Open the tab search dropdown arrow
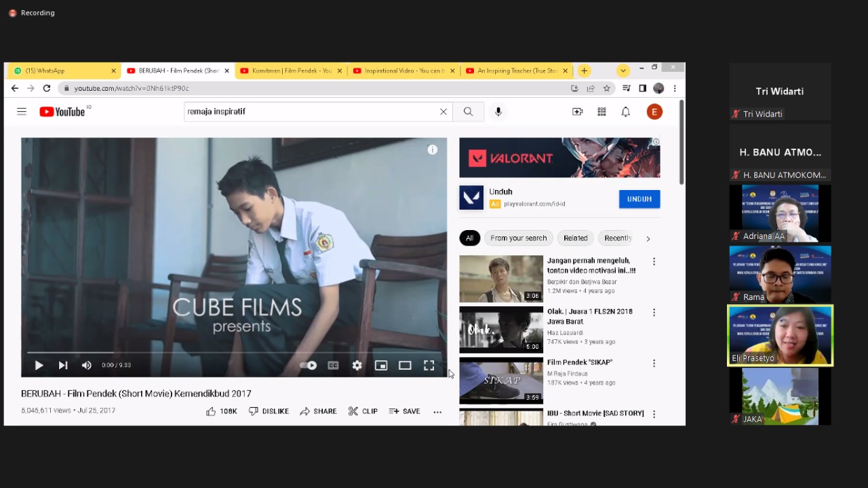This screenshot has height=488, width=868. point(623,71)
